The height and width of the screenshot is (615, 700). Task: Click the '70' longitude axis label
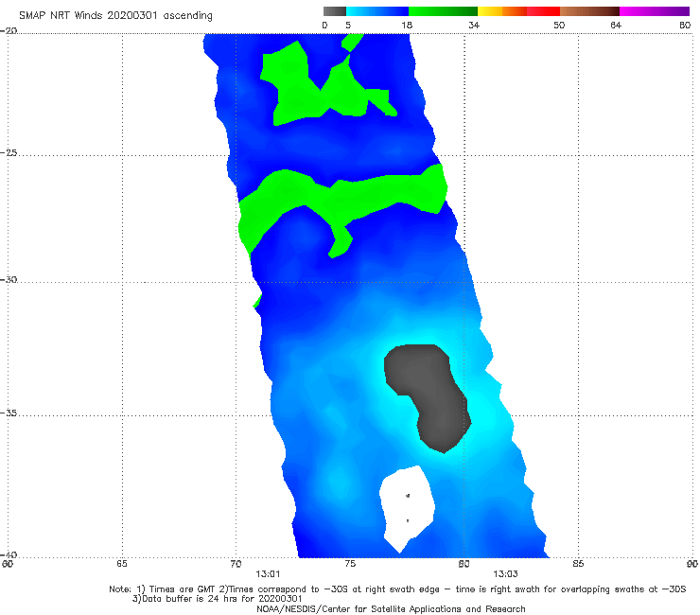tap(236, 564)
